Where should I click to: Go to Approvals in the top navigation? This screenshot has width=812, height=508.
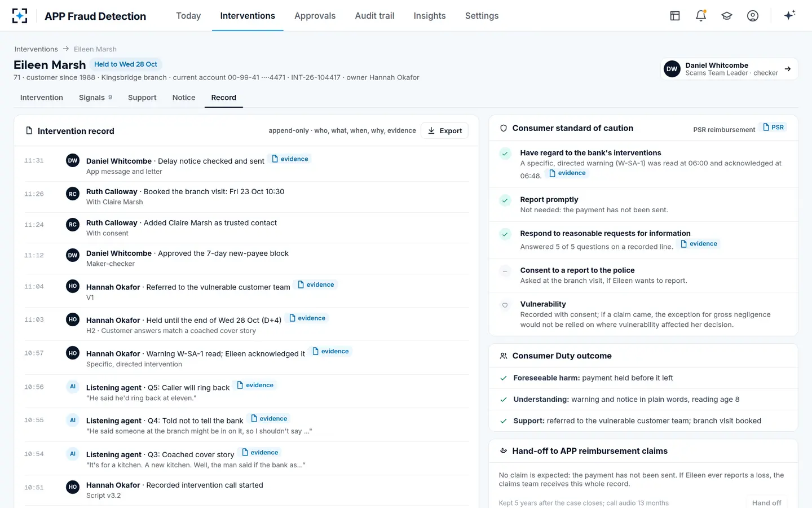(315, 16)
